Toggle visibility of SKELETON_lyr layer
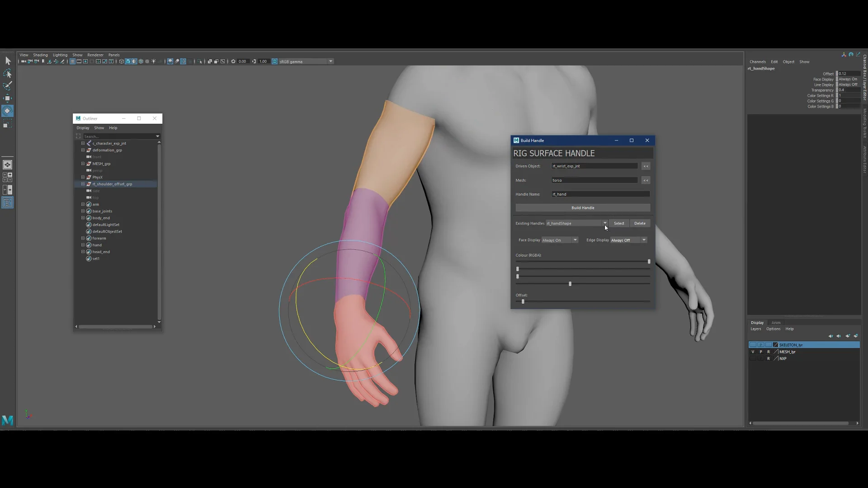Image resolution: width=868 pixels, height=488 pixels. click(x=753, y=345)
